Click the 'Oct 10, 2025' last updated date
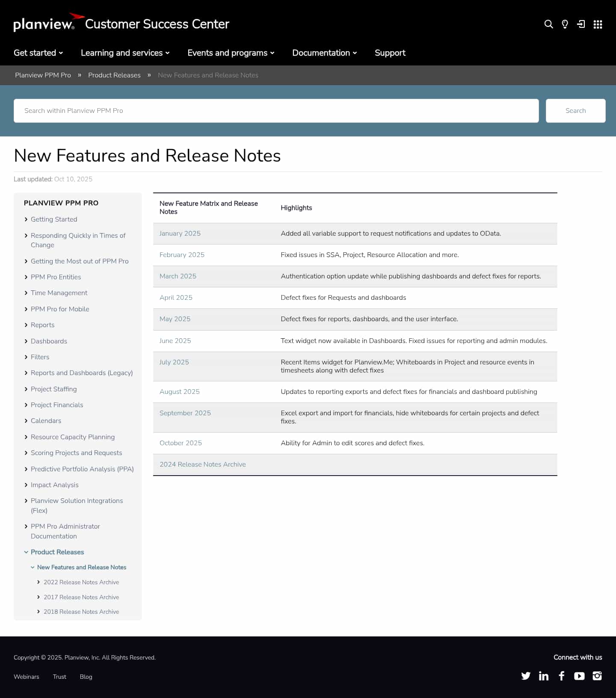 point(73,179)
